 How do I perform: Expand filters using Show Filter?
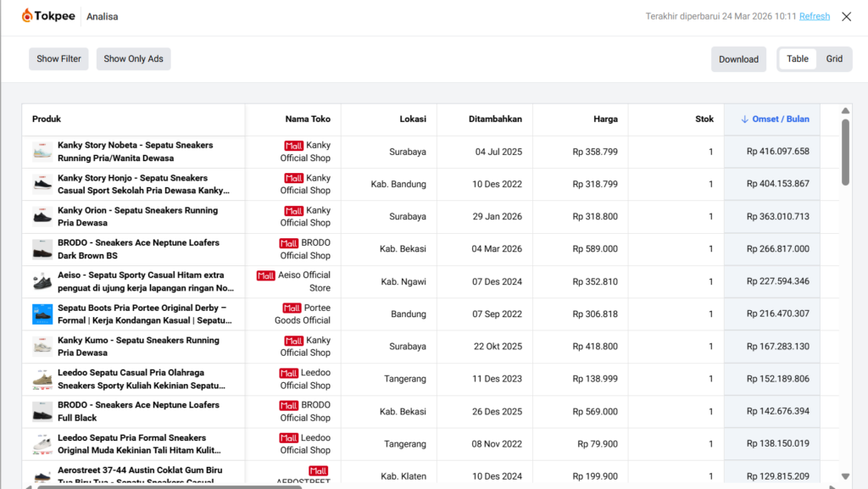pyautogui.click(x=58, y=58)
